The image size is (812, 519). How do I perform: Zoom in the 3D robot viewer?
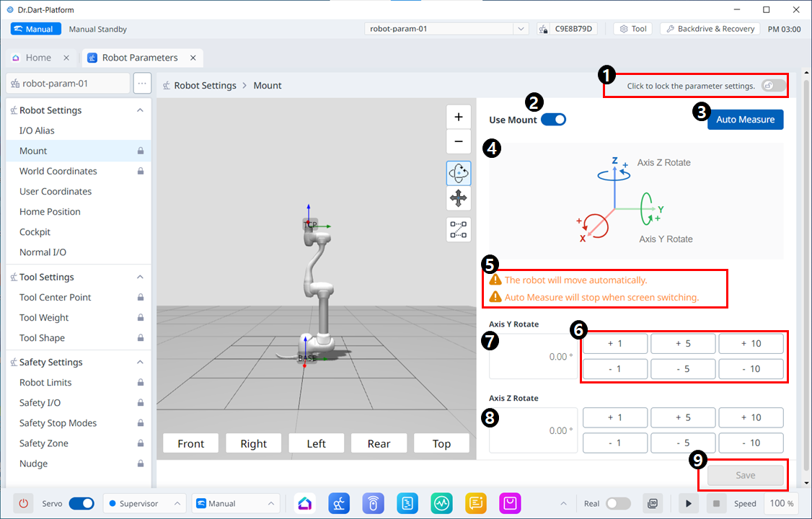point(459,117)
